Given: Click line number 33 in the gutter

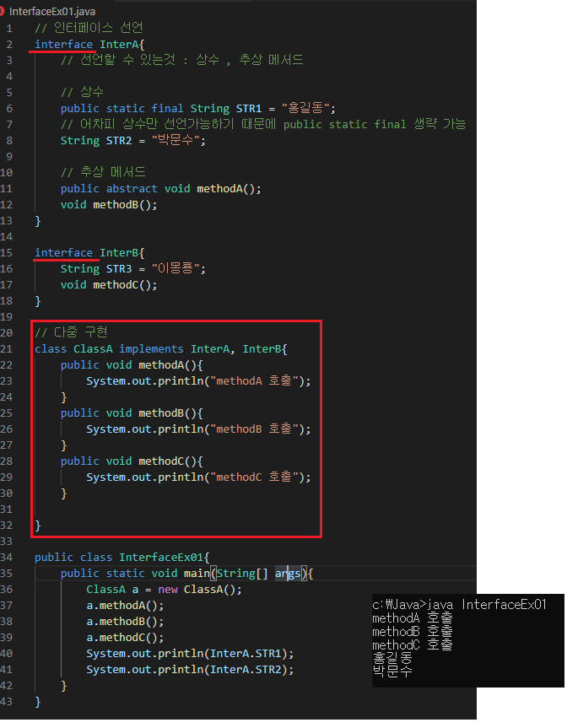Looking at the screenshot, I should pos(7,541).
